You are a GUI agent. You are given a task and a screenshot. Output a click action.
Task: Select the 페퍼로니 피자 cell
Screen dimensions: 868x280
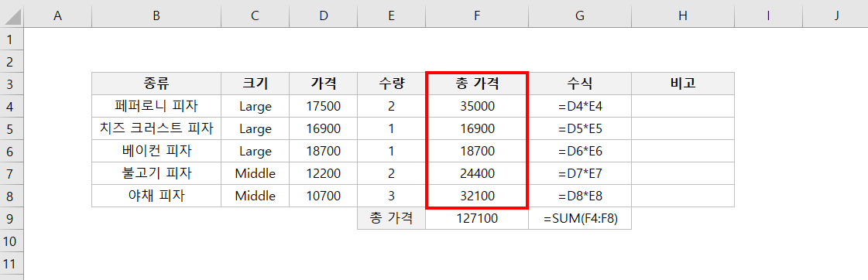coord(156,106)
